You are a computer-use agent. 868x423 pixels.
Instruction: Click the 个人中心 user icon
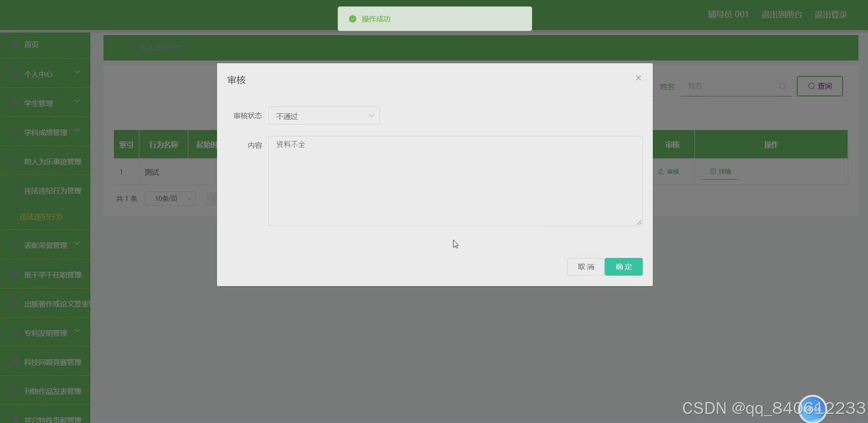pyautogui.click(x=15, y=74)
